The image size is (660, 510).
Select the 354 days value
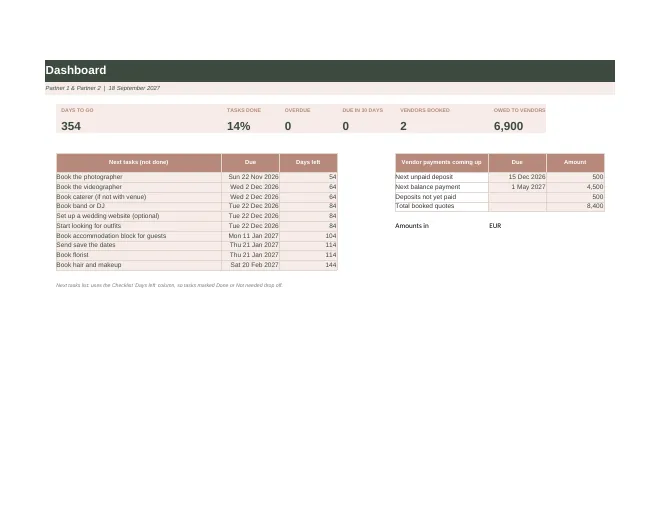(x=71, y=126)
